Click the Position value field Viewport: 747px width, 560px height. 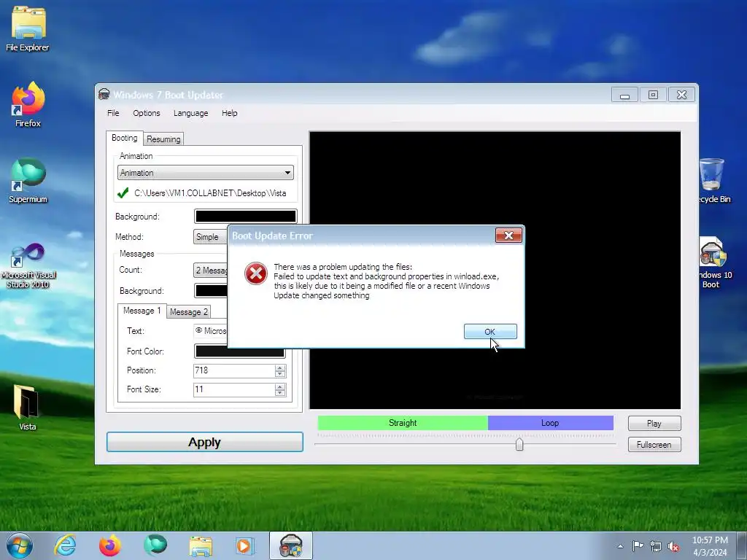coord(234,370)
